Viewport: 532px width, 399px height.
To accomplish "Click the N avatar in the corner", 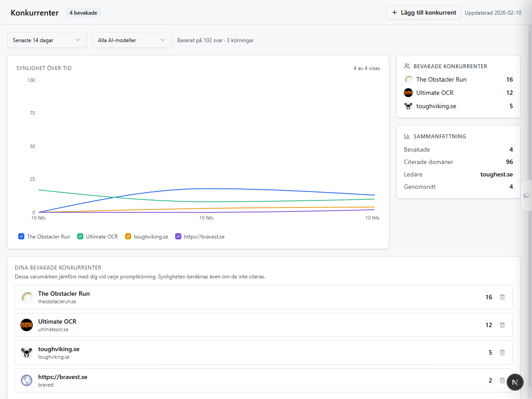I will point(515,382).
